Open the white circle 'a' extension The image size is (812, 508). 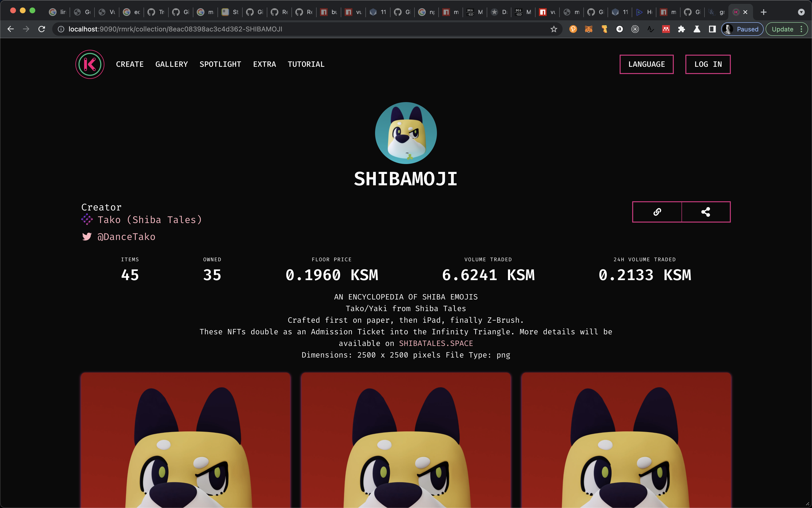(619, 29)
